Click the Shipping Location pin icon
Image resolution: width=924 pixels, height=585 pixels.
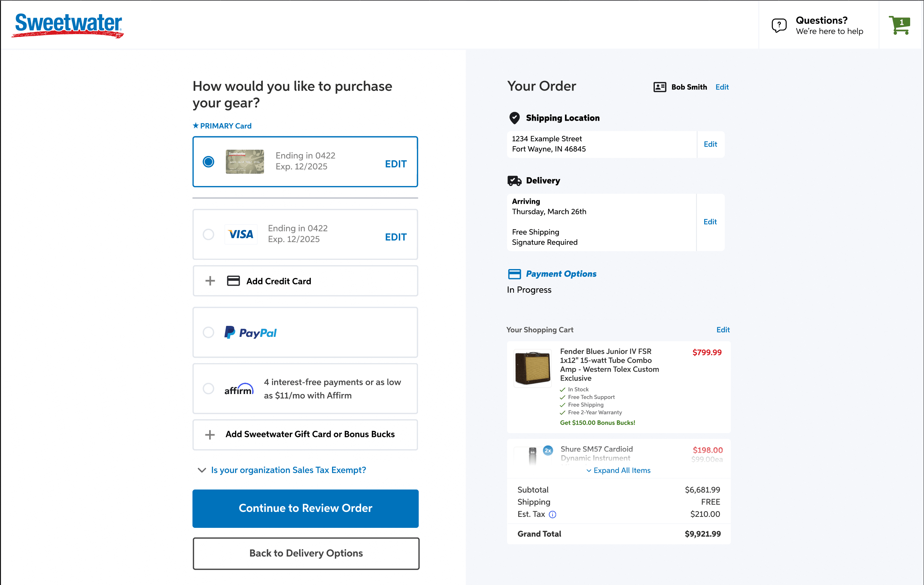(514, 118)
